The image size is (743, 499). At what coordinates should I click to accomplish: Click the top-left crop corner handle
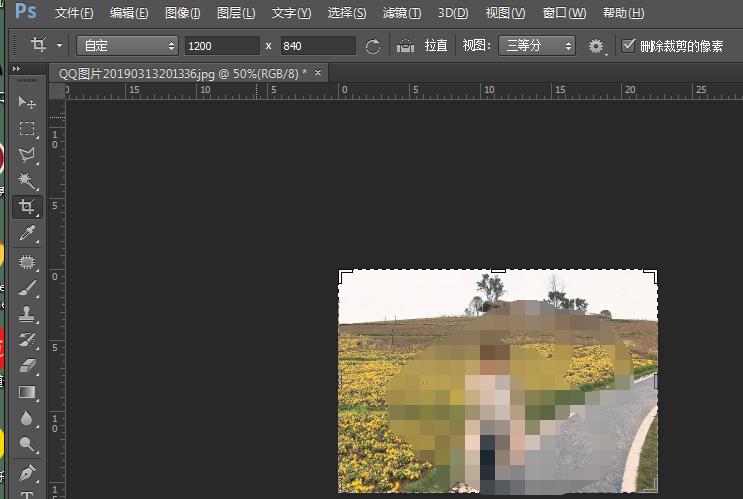click(x=345, y=275)
